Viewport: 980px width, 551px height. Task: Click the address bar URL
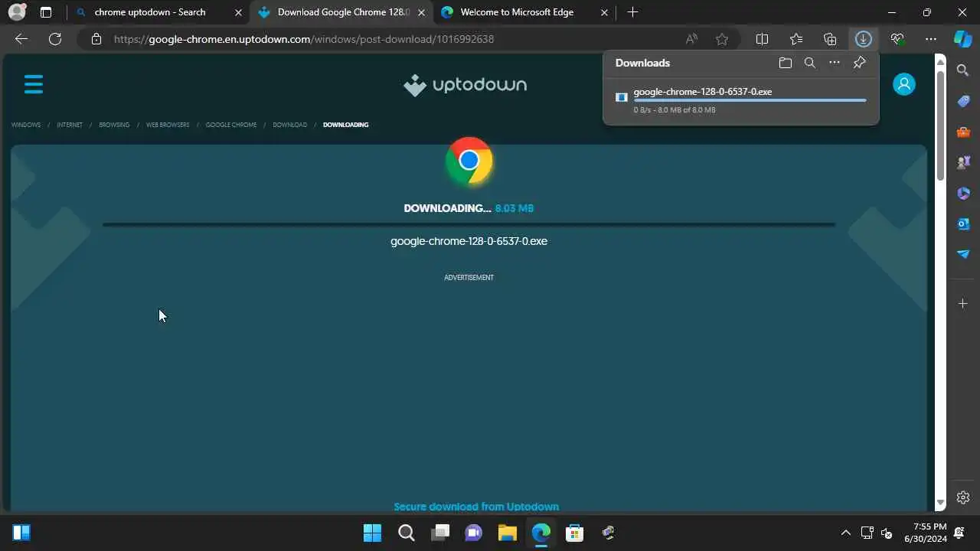pyautogui.click(x=304, y=39)
